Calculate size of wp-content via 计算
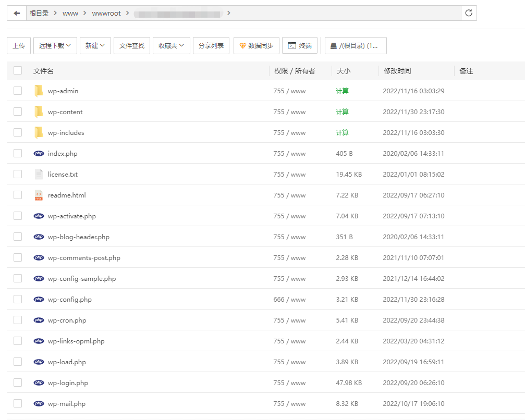525x420 pixels. (x=342, y=112)
